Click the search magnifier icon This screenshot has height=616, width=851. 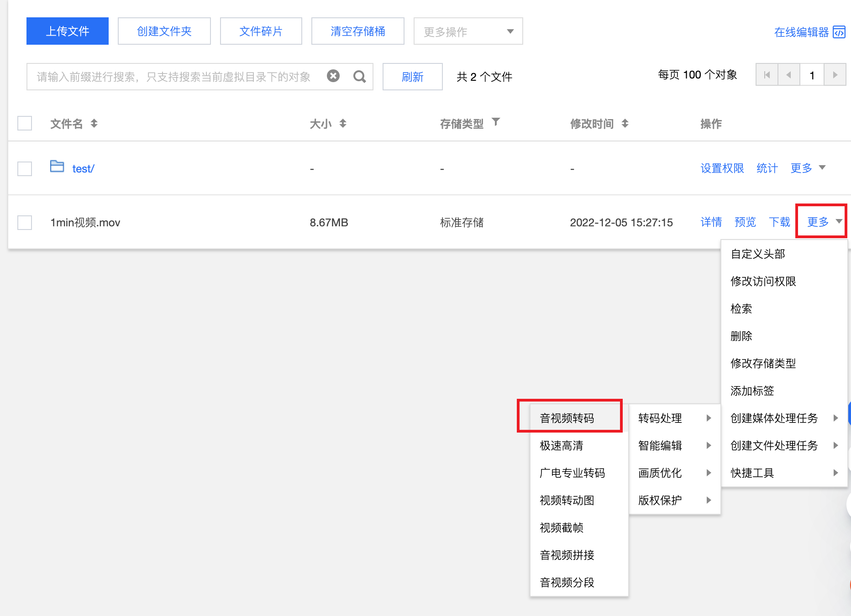pos(359,77)
